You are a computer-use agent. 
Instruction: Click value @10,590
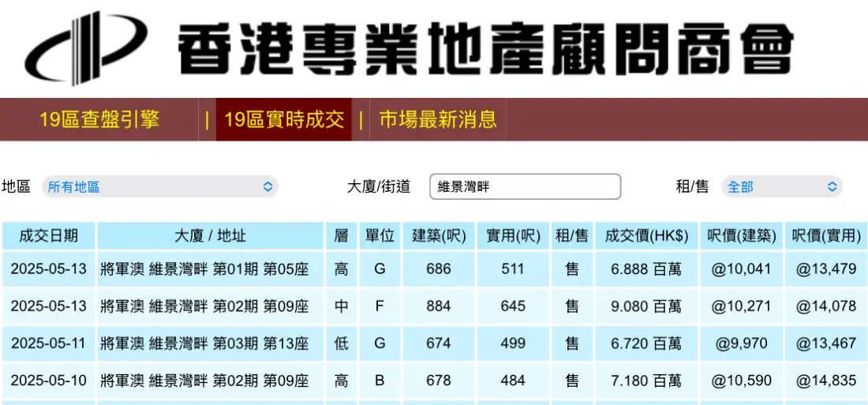click(x=742, y=381)
